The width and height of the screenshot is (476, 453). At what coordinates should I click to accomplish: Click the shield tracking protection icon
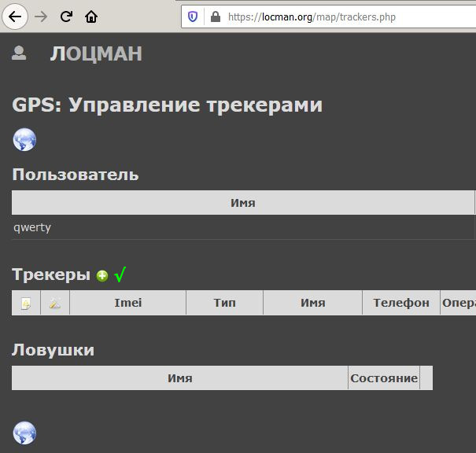point(193,17)
